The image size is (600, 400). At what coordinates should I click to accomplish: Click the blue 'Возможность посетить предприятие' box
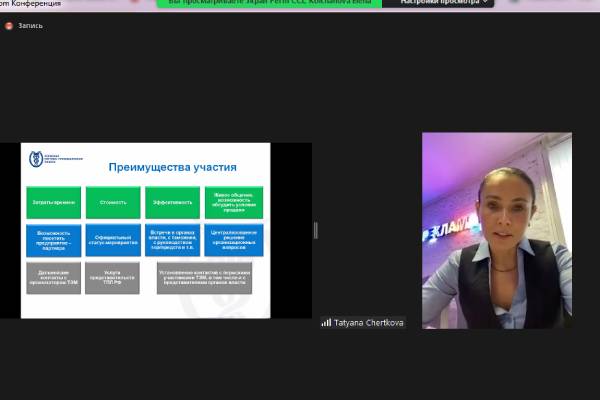(x=54, y=240)
